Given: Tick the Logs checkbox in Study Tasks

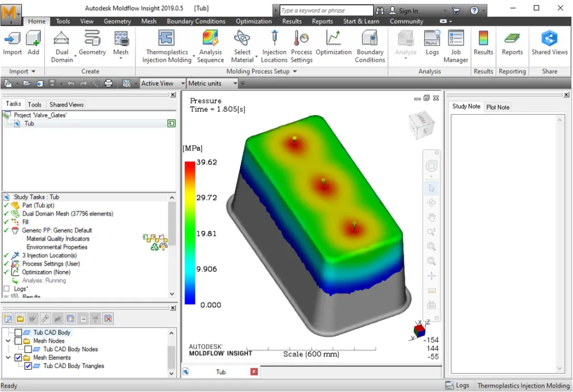Looking at the screenshot, I should 6,289.
